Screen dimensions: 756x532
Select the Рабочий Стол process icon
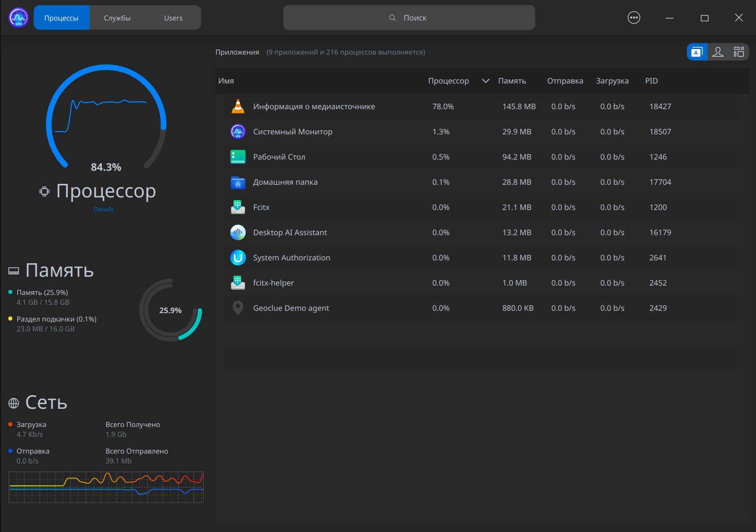238,157
